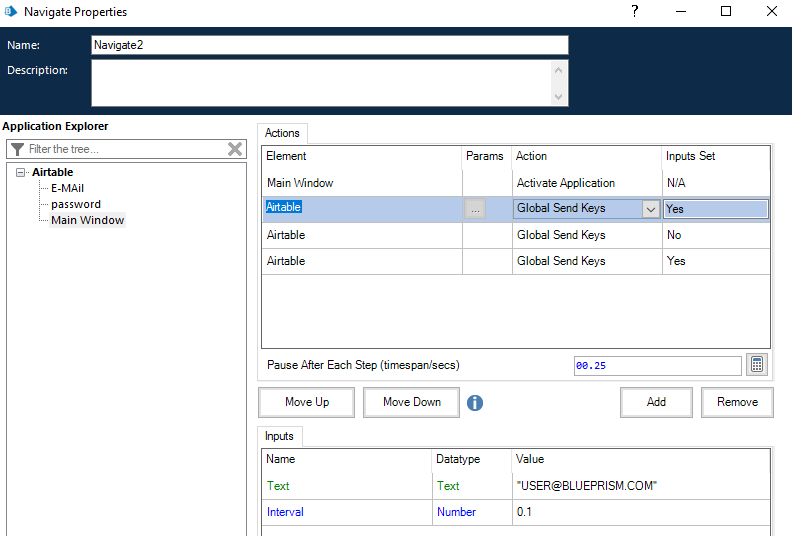Open the Global Send Keys action dropdown

click(651, 209)
